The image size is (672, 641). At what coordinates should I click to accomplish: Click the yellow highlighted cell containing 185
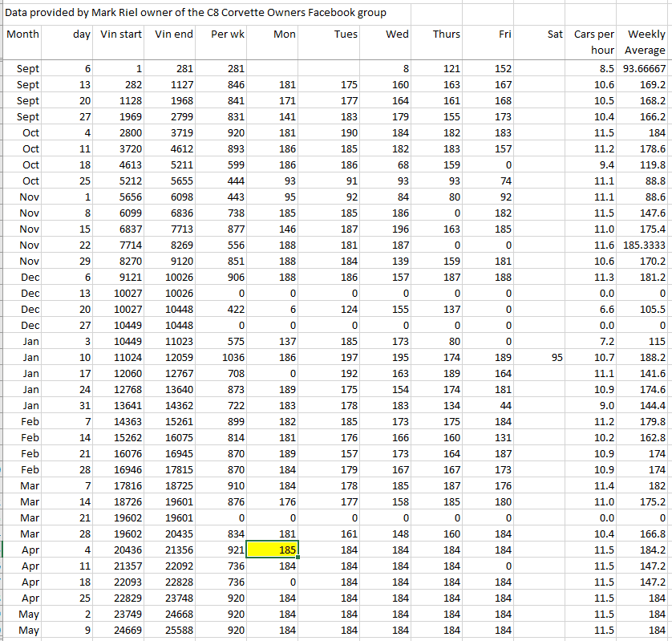point(273,550)
